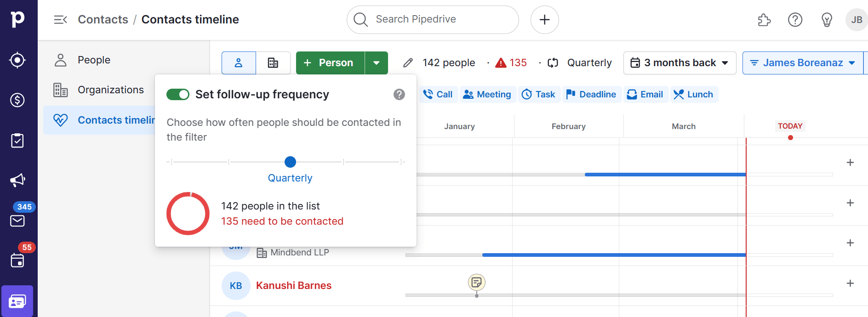Toggle the Meeting activity filter

pyautogui.click(x=487, y=95)
